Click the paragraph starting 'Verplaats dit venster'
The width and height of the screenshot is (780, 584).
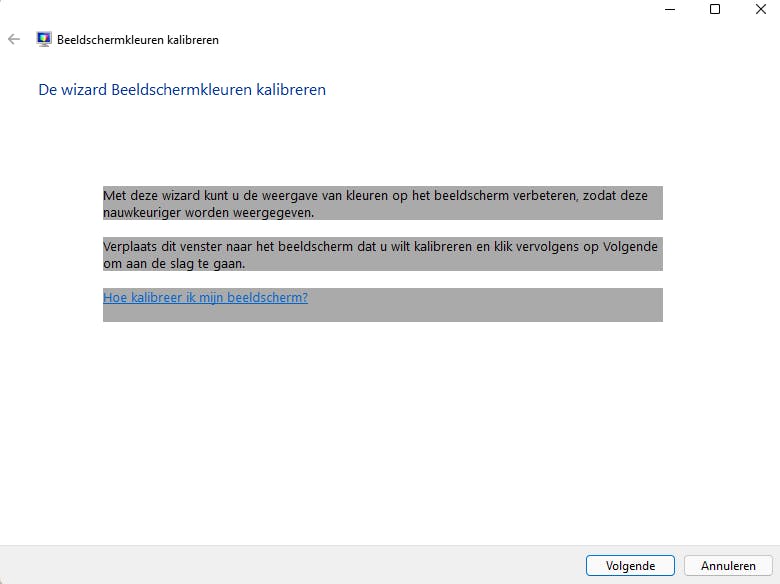(383, 254)
